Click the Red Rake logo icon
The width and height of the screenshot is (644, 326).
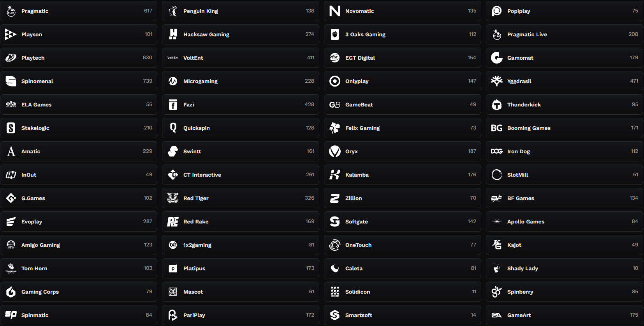(173, 221)
